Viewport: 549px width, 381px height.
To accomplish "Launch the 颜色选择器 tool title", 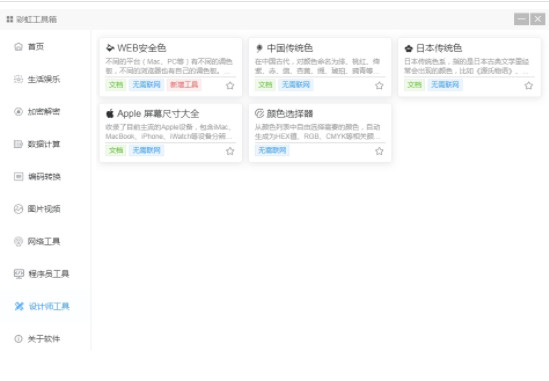I will click(x=290, y=113).
